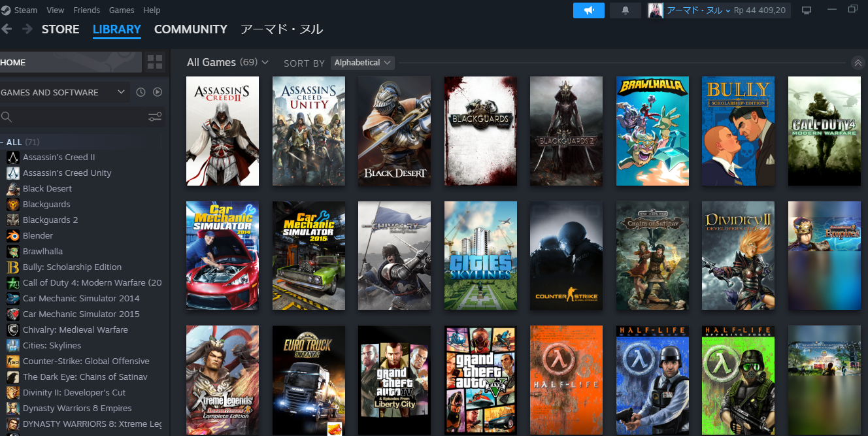Switch to the COMMUNITY tab
Image resolution: width=868 pixels, height=436 pixels.
tap(191, 29)
